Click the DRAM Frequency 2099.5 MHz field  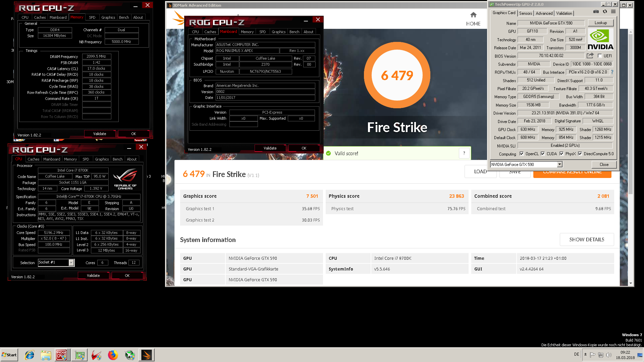coord(97,56)
